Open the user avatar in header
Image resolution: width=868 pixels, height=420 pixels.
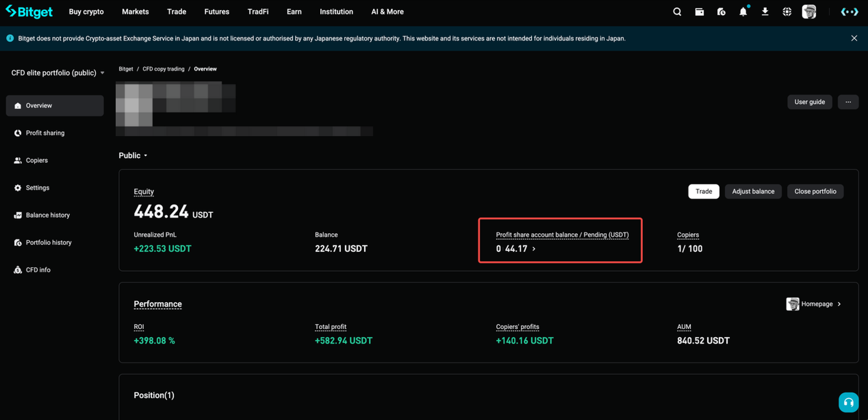(x=809, y=12)
